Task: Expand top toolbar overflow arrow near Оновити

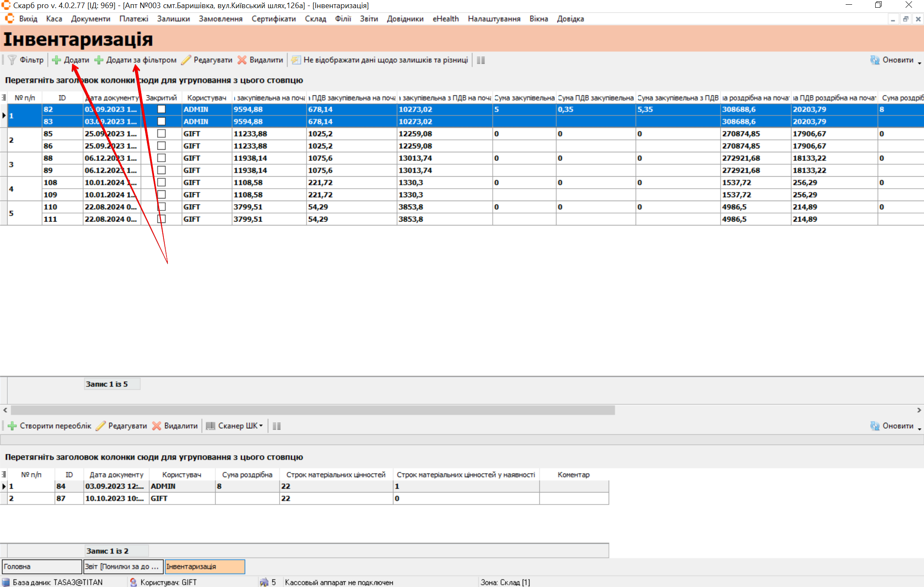Action: (919, 63)
